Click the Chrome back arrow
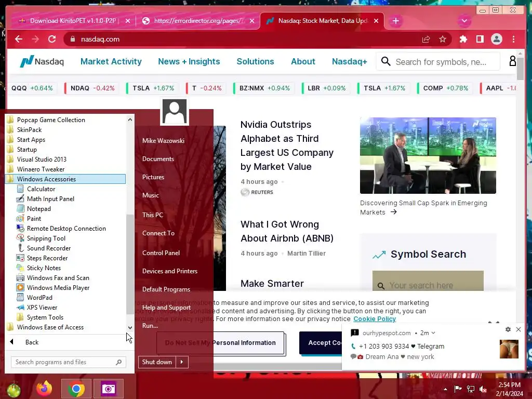 [19, 39]
